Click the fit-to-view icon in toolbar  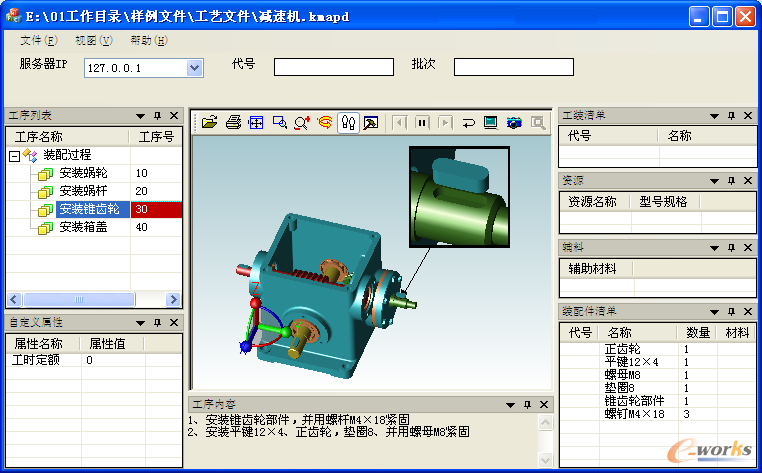coord(256,123)
